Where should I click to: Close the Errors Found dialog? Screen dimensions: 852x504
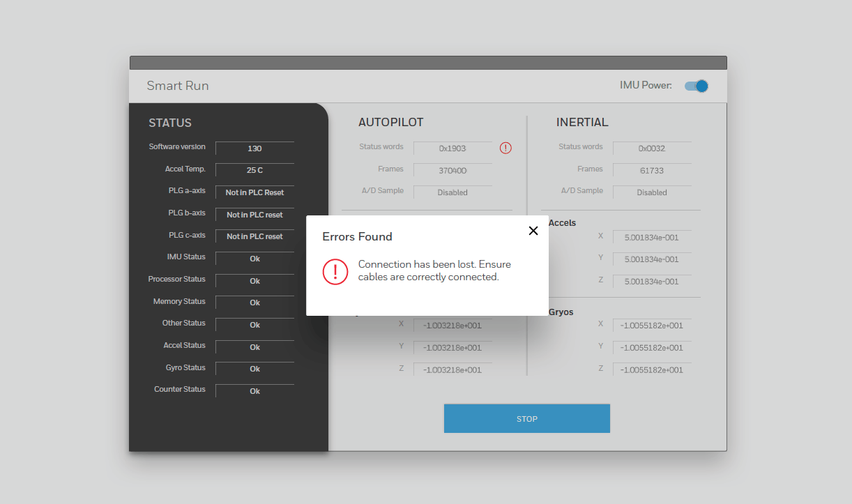coord(533,231)
